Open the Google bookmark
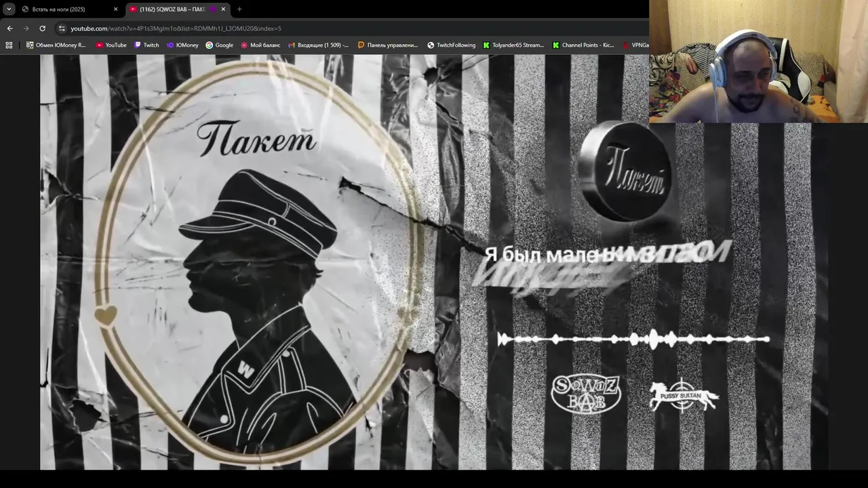 point(219,45)
